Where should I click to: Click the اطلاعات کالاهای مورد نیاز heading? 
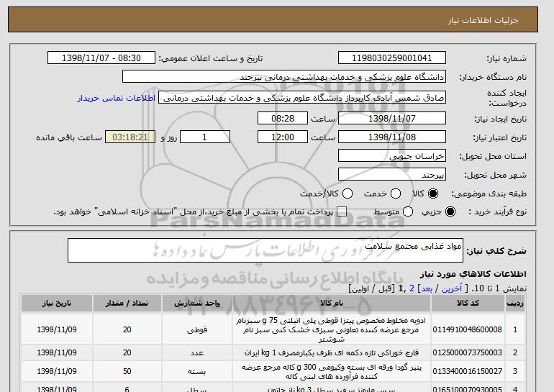(473, 274)
